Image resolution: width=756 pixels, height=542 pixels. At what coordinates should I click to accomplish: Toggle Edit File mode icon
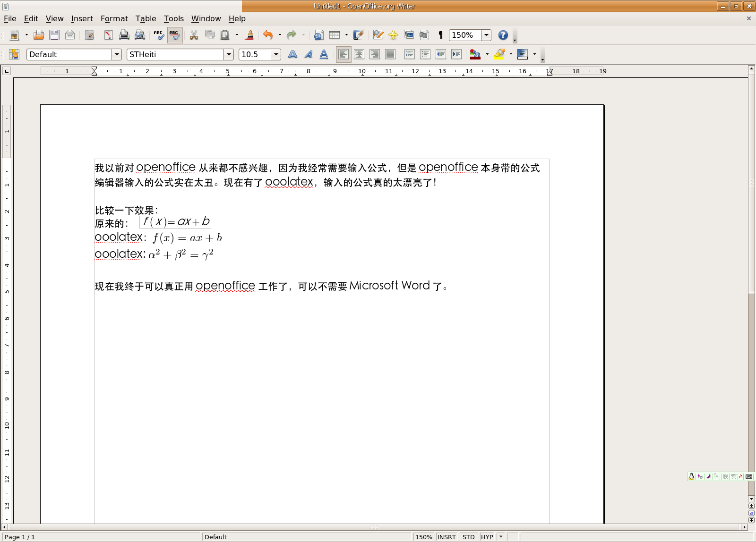click(x=89, y=35)
